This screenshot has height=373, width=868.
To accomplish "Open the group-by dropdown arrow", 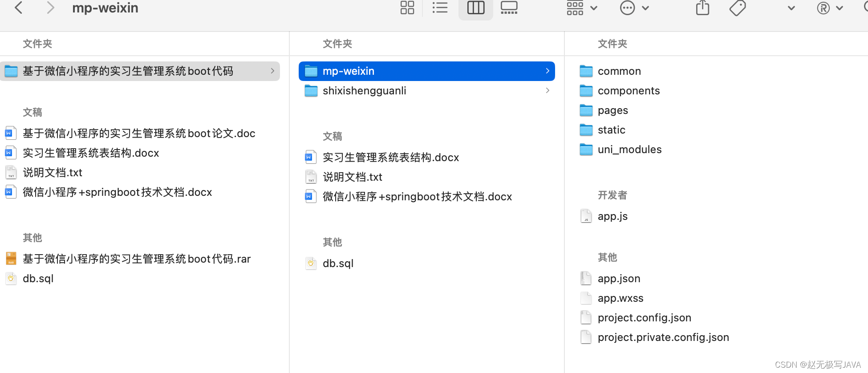I will tap(594, 8).
